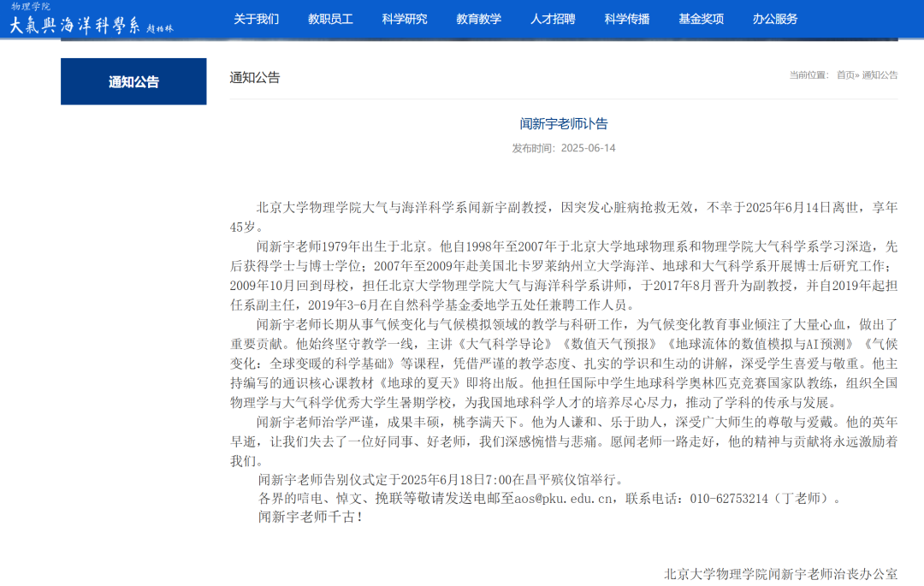The image size is (924, 586).
Task: Click the article title 闻新宇老师讣告
Action: point(564,124)
